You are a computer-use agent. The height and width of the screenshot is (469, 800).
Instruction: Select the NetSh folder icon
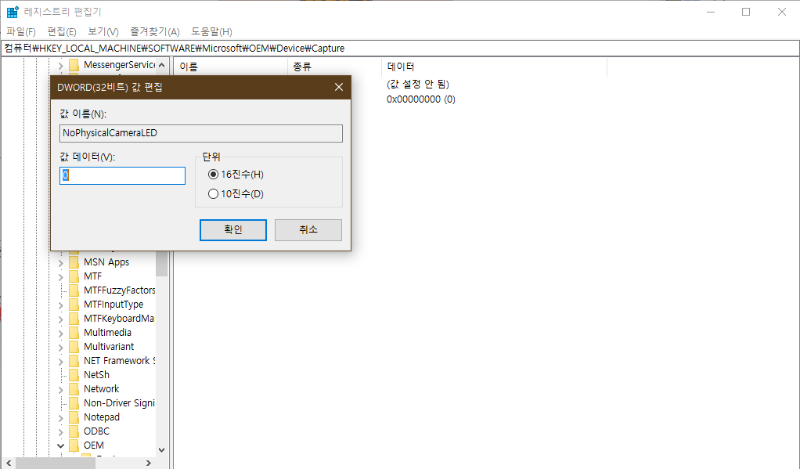tap(74, 374)
